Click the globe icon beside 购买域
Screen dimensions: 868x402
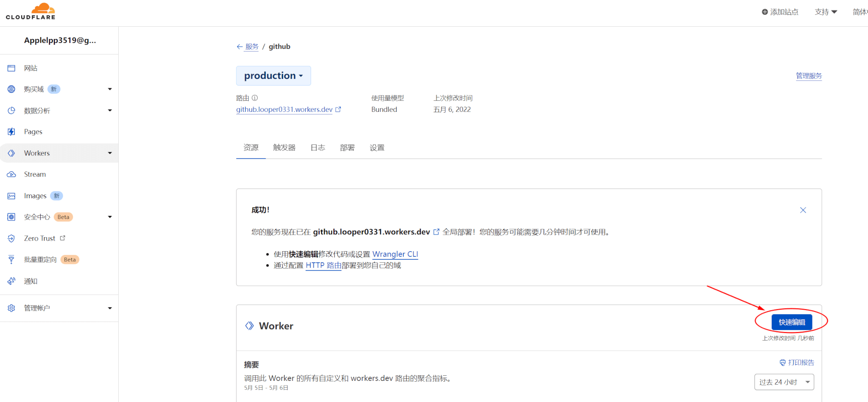11,89
